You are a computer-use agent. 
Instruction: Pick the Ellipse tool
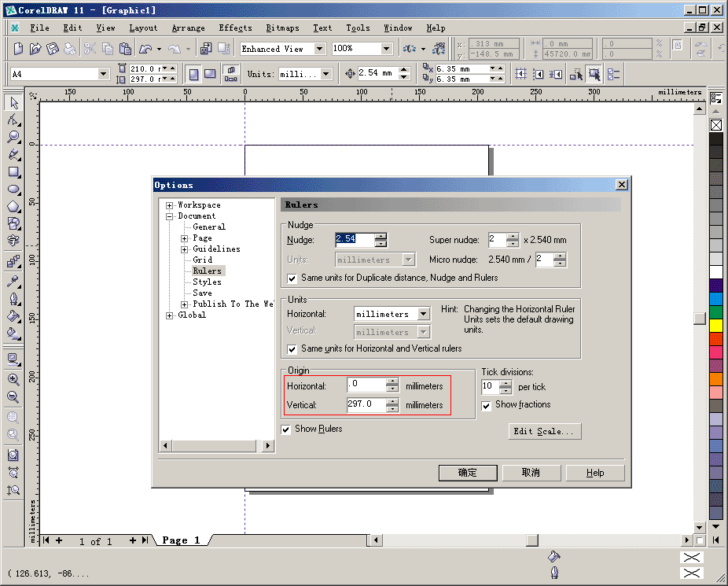pos(14,189)
